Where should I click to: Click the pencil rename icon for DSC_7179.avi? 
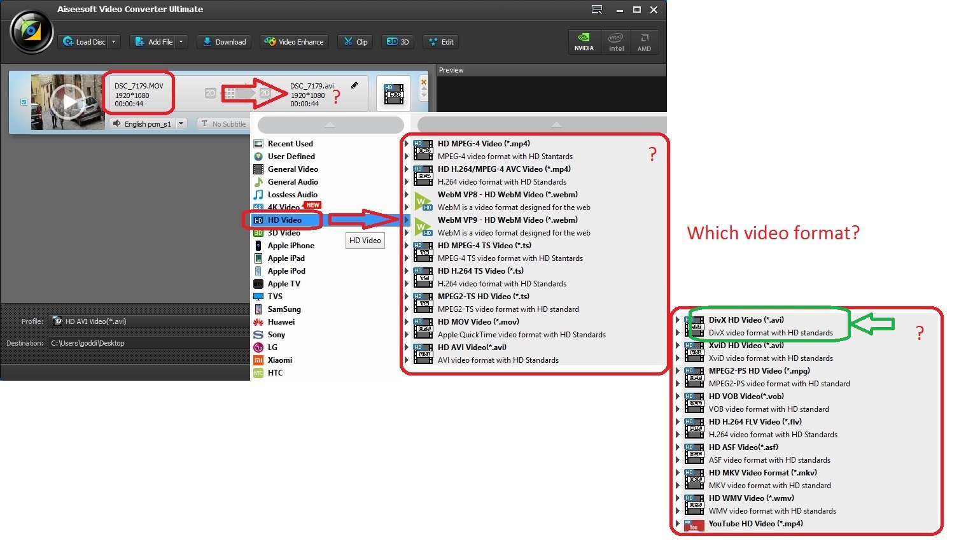354,85
